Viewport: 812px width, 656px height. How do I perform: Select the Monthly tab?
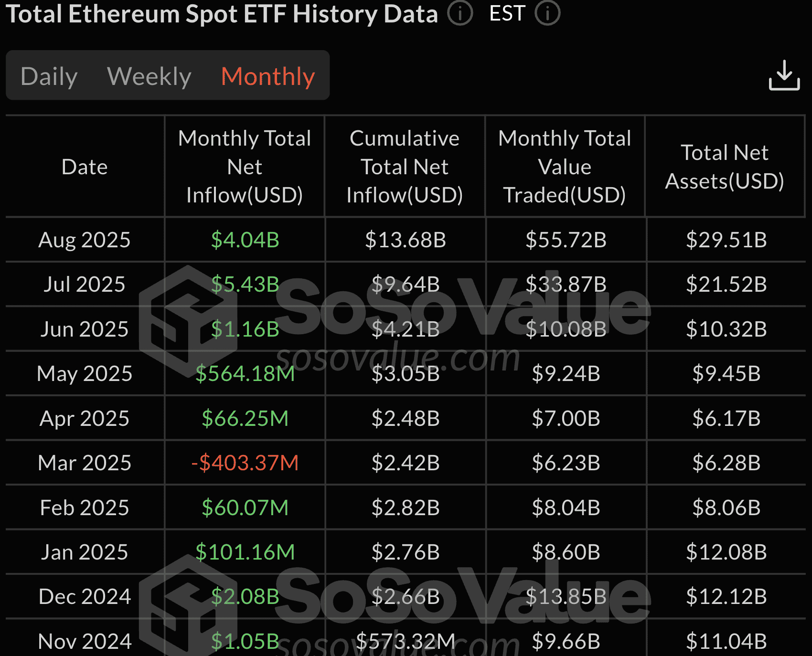(267, 75)
